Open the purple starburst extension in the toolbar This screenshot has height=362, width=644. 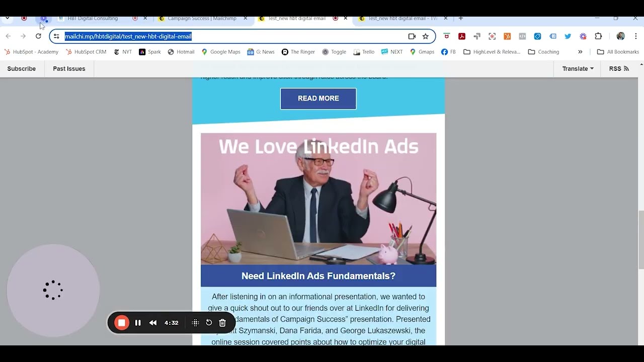pos(583,36)
